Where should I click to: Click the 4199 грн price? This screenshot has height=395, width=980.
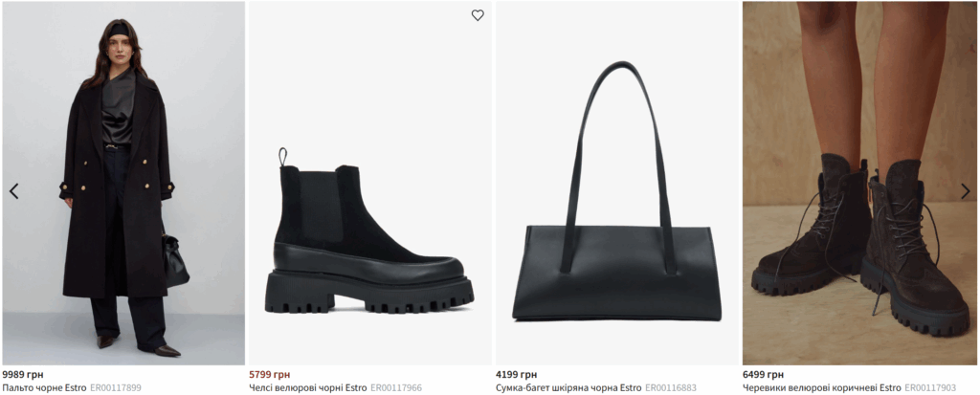coord(516,374)
